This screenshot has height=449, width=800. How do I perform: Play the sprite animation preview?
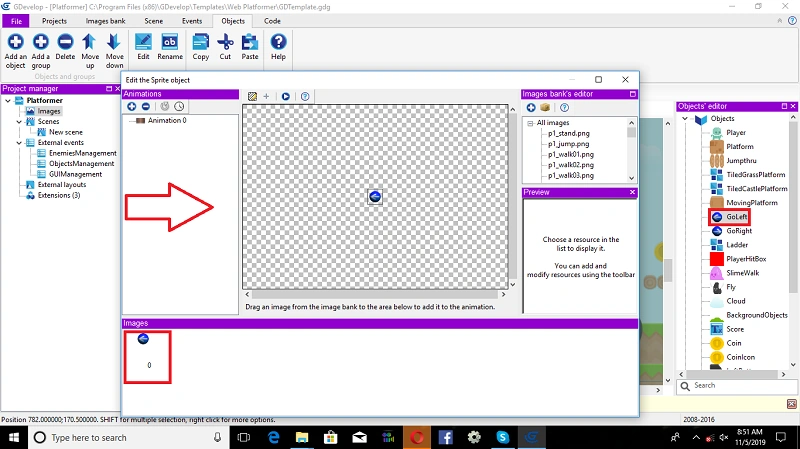point(286,96)
